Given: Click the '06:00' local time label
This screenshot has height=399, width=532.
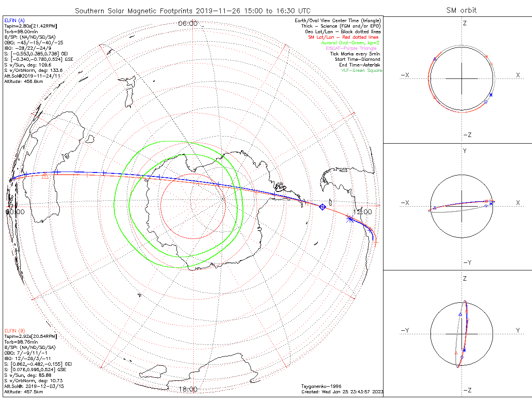Looking at the screenshot, I should pyautogui.click(x=187, y=23).
